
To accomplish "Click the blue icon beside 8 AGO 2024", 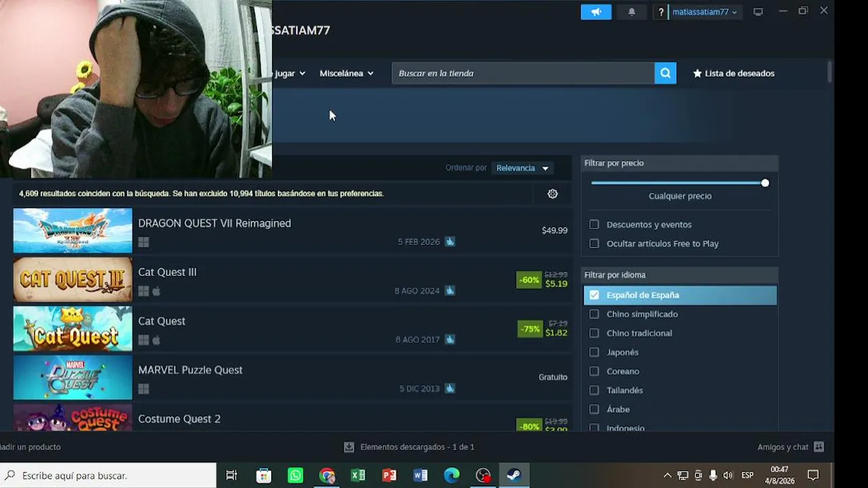I will [x=450, y=291].
